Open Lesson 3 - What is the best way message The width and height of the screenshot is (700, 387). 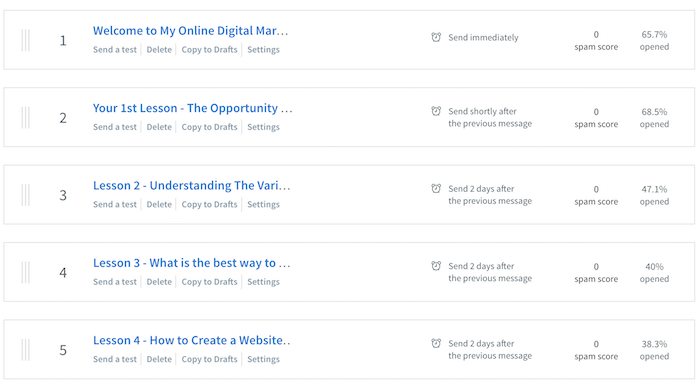(192, 263)
